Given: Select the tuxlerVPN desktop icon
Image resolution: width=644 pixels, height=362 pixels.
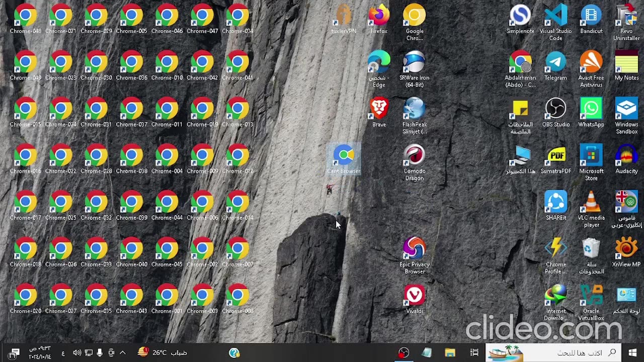Looking at the screenshot, I should (x=344, y=19).
